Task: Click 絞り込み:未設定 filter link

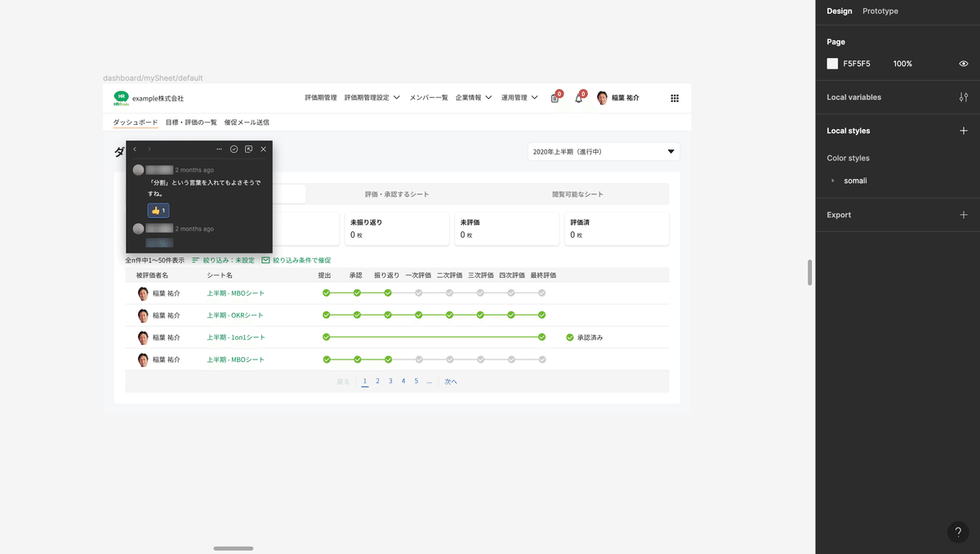Action: click(x=223, y=260)
